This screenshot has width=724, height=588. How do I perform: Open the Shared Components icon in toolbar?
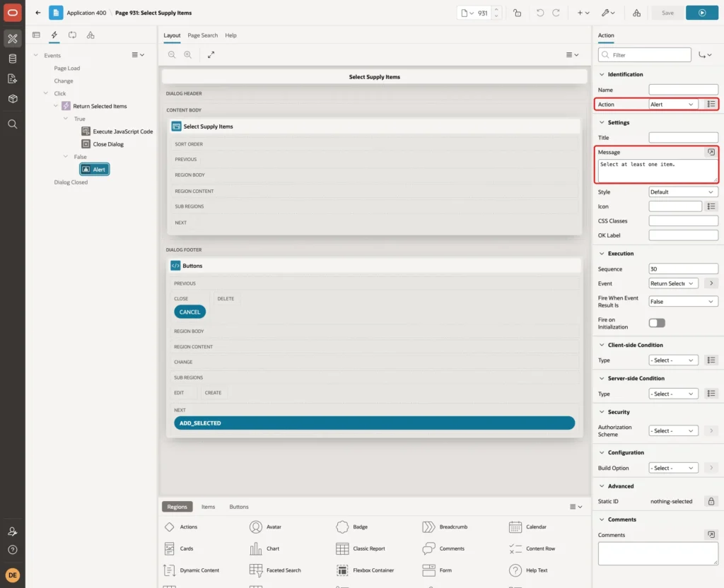(636, 13)
